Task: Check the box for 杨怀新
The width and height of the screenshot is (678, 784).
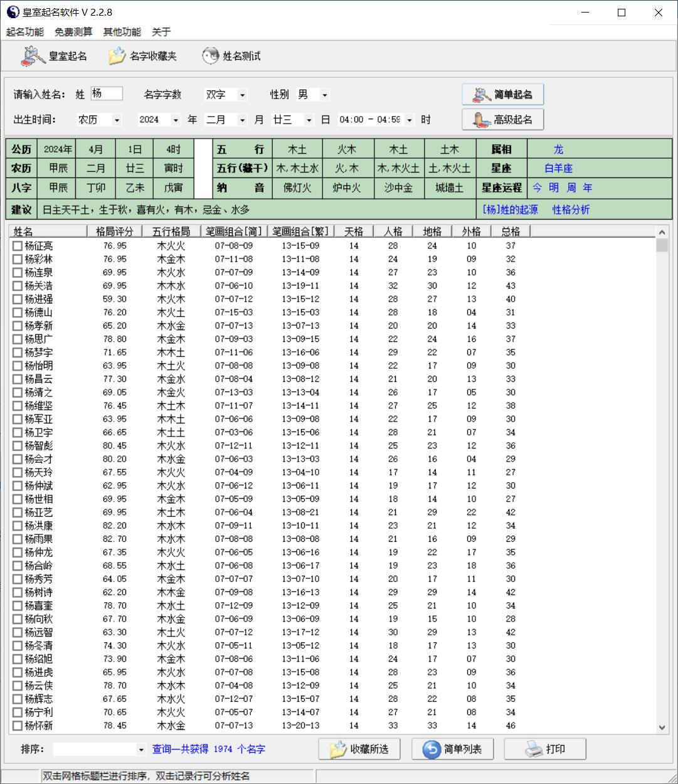Action: tap(18, 726)
